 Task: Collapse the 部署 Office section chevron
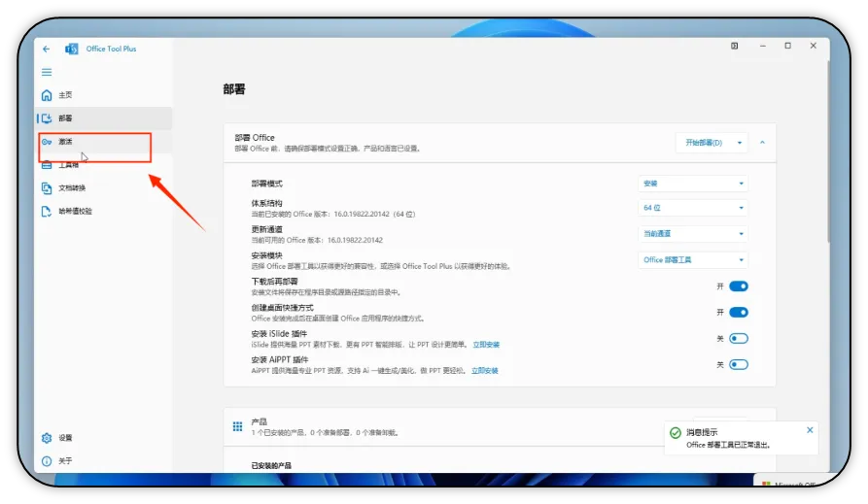[x=762, y=143]
